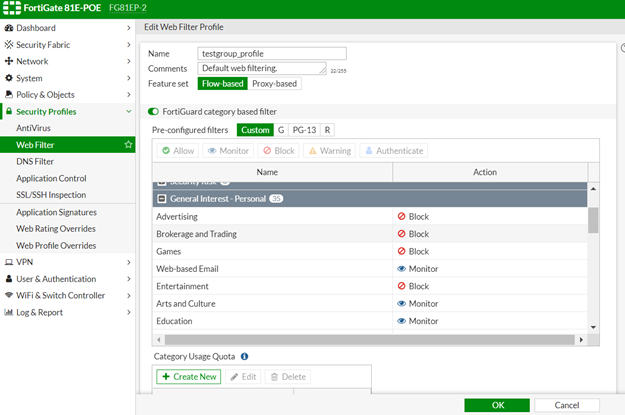Click the Monitor action button

pos(228,151)
